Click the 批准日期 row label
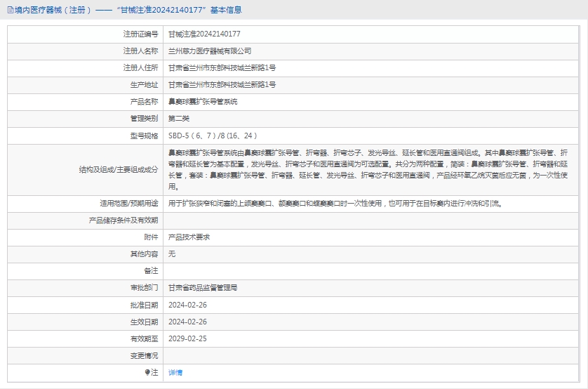588x389 pixels. pos(144,305)
